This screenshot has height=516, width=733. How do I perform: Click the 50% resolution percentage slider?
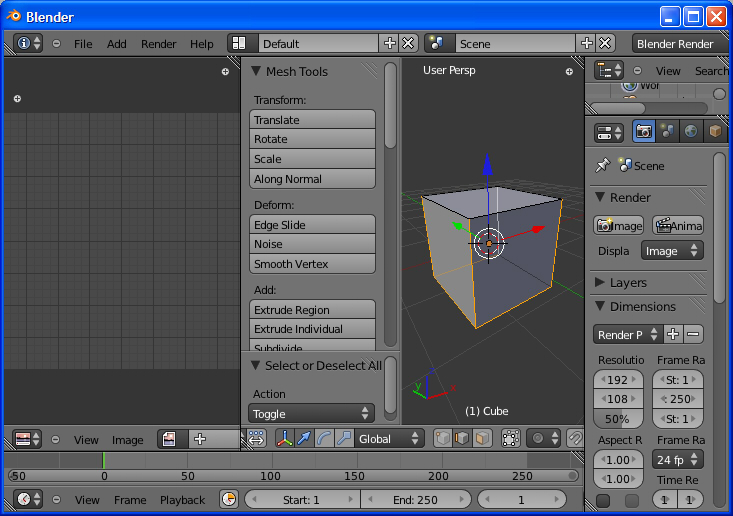pyautogui.click(x=619, y=418)
